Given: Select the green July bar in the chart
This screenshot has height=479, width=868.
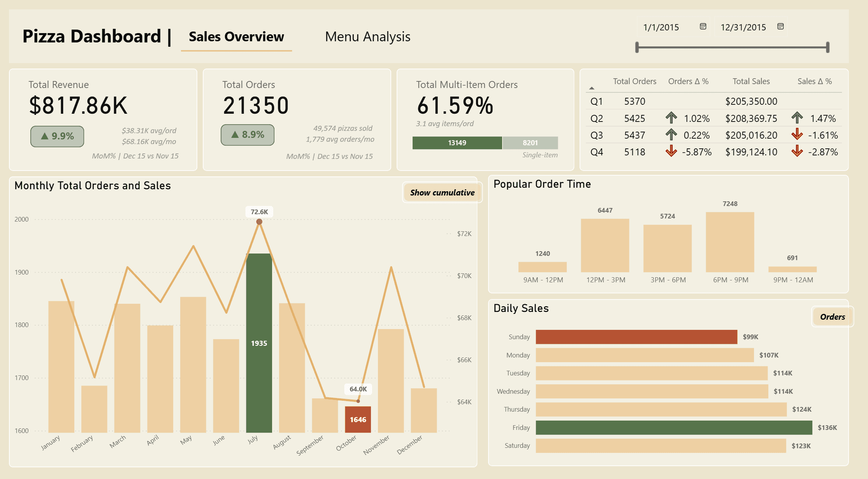Looking at the screenshot, I should tap(259, 343).
